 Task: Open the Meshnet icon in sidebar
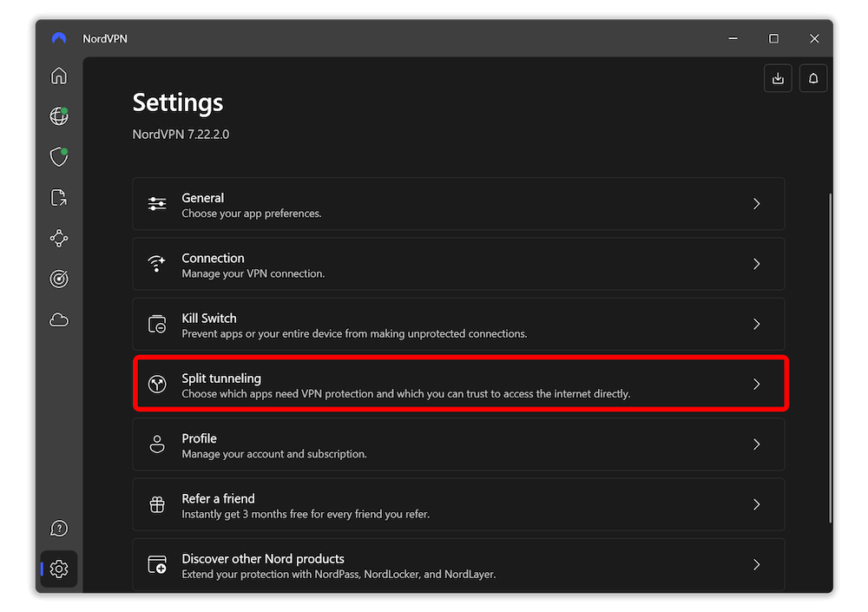(x=59, y=238)
